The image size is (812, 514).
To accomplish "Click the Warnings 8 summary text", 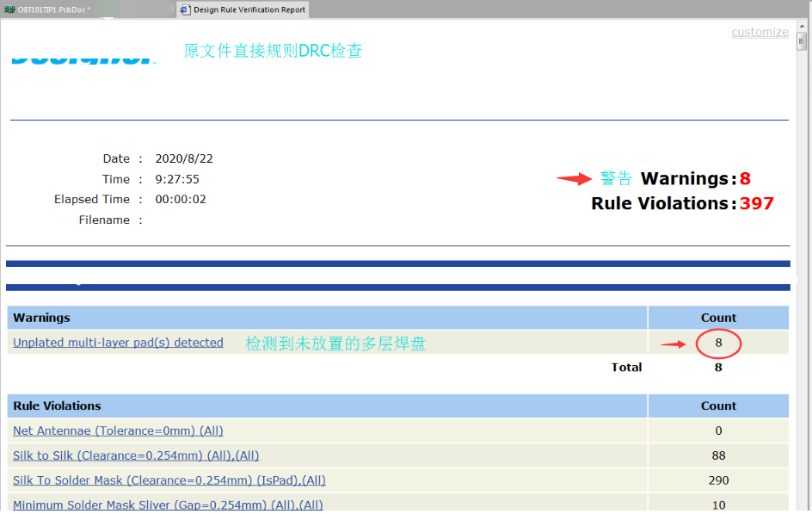I will point(695,179).
